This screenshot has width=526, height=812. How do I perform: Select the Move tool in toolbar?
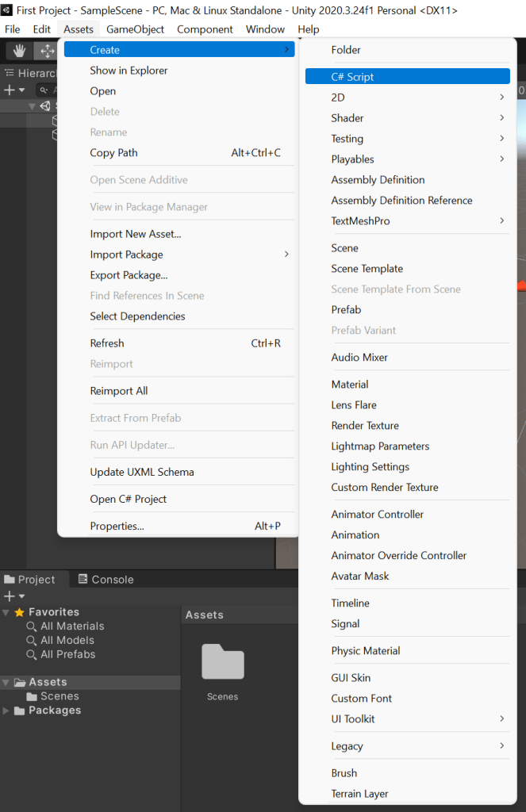47,51
